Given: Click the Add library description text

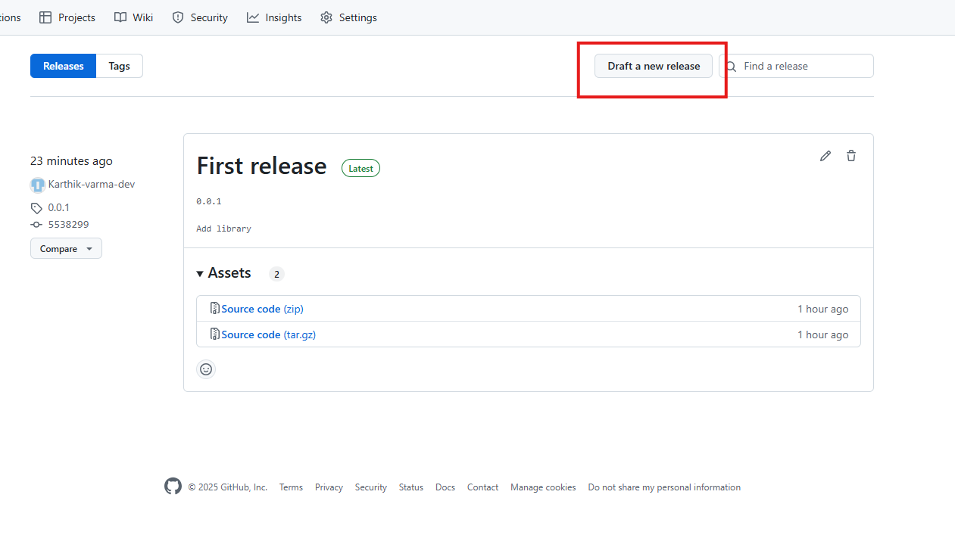Looking at the screenshot, I should [223, 229].
